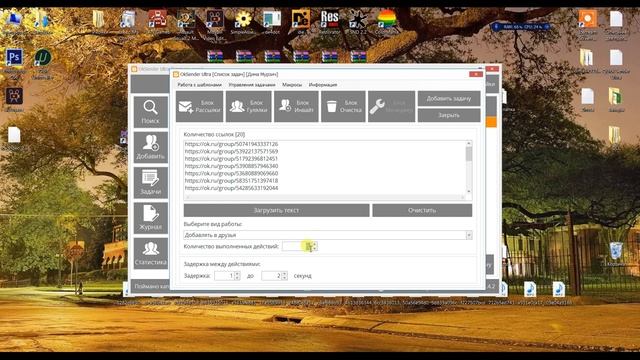Open the Управления задачами menu
This screenshot has width=640, height=360.
252,85
